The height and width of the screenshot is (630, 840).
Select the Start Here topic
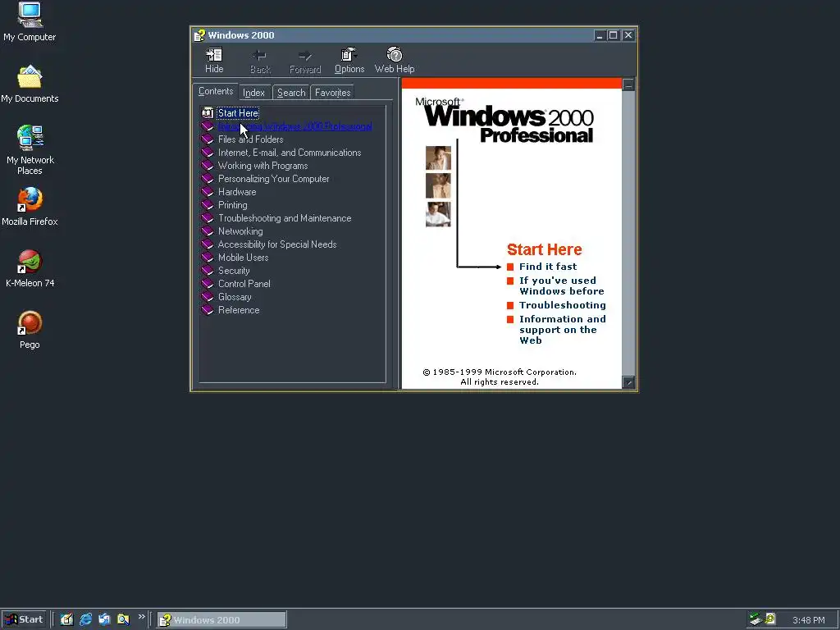238,113
